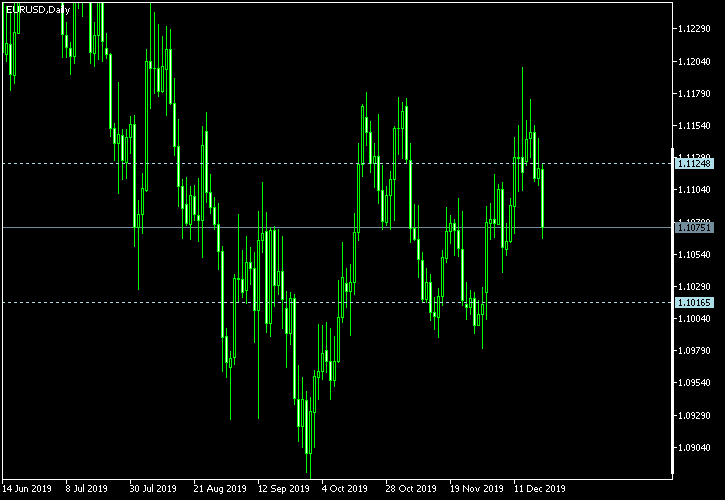Click the 1.11540 price axis value
Screen dimensions: 725x500
[694, 126]
